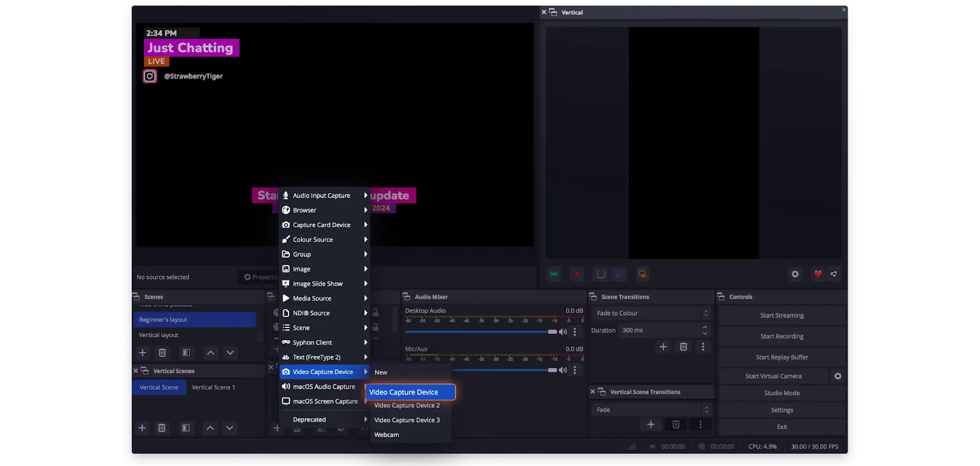Remove scene using Vertical Scenes trash icon
Image resolution: width=980 pixels, height=466 pixels.
click(x=162, y=428)
